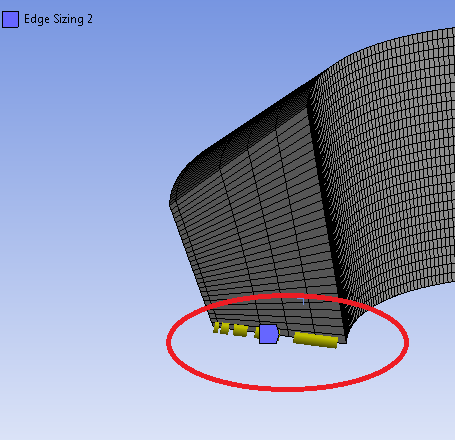Click the blue Edge Sizing 2 legend swatch
This screenshot has height=440, width=455.
pyautogui.click(x=10, y=19)
